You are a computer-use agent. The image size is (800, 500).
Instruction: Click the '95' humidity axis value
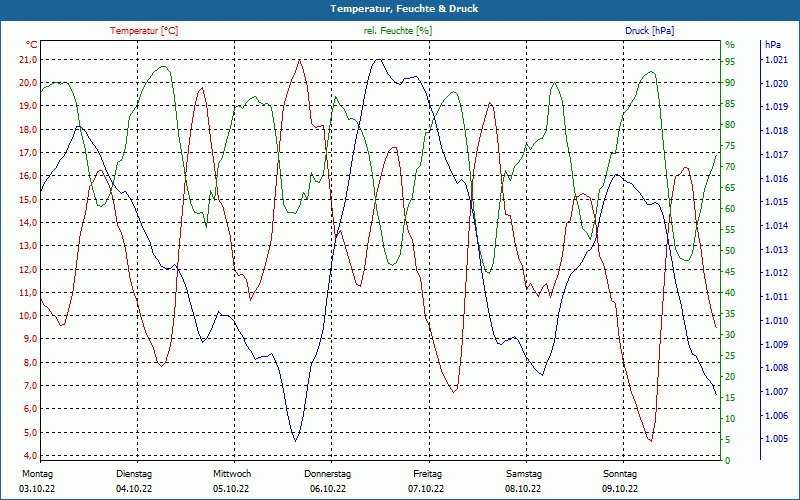[730, 62]
